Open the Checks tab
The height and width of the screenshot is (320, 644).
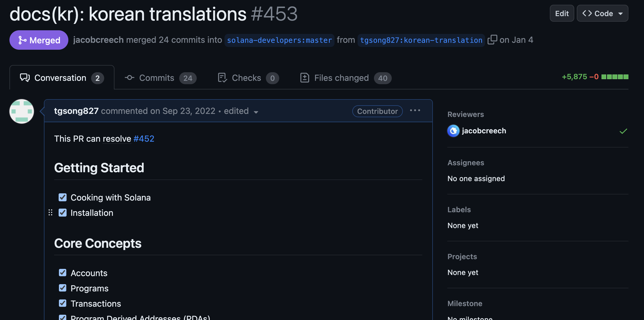(248, 78)
